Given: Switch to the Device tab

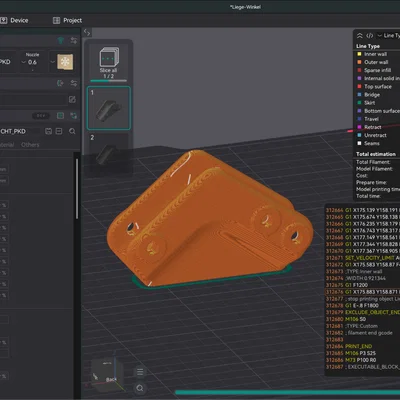Looking at the screenshot, I should [14, 20].
